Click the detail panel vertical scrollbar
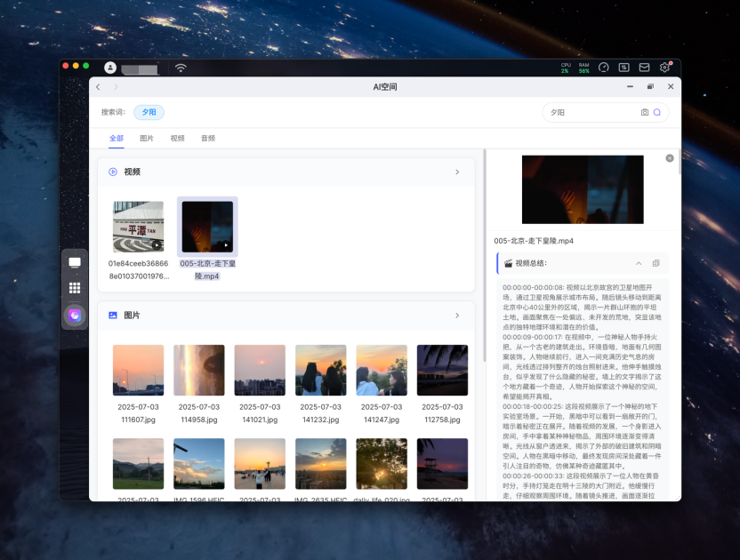The width and height of the screenshot is (740, 560). [680, 162]
